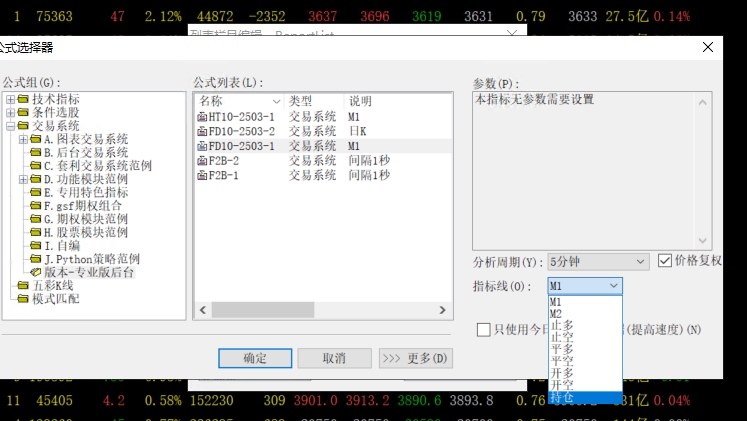Click the formula list left scroll arrow
747x421 pixels.
[x=202, y=310]
